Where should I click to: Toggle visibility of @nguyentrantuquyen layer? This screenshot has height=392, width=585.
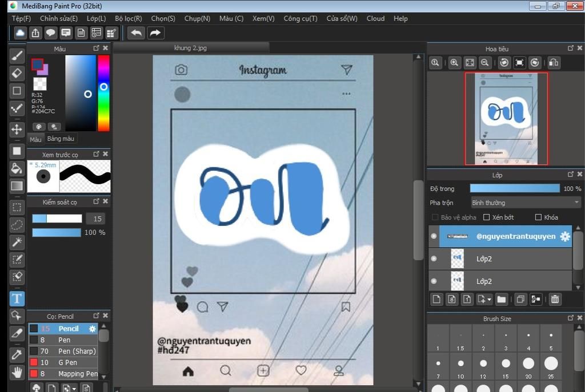(434, 236)
